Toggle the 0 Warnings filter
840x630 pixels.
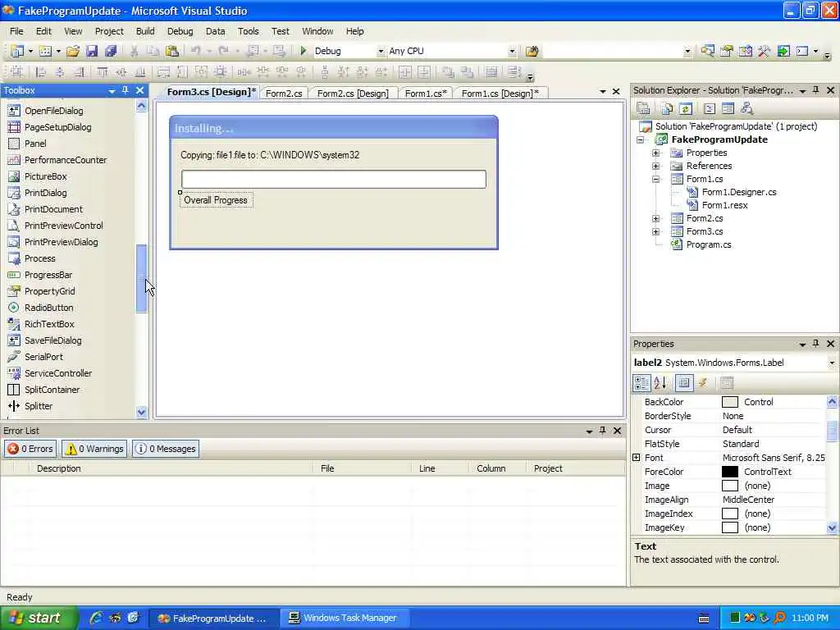tap(94, 449)
